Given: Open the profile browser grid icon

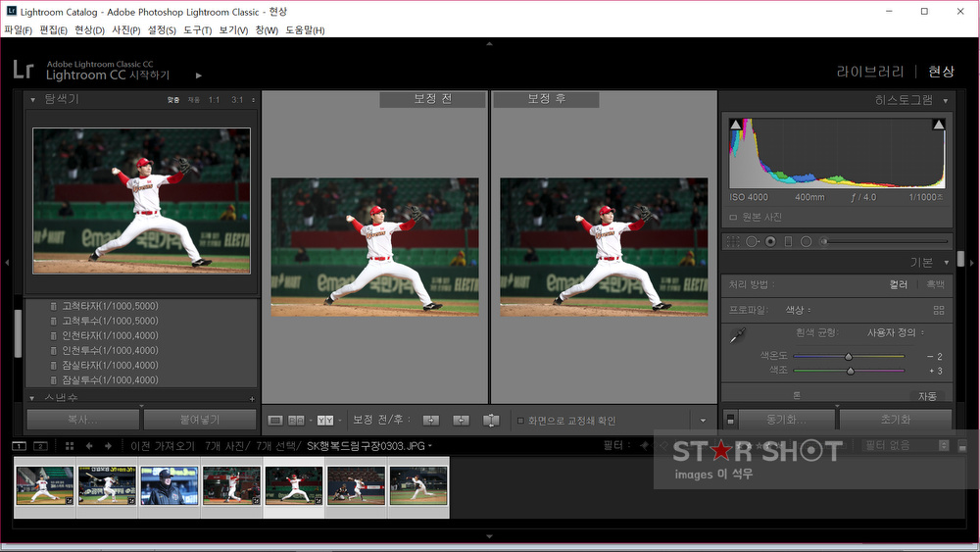Looking at the screenshot, I should click(x=938, y=310).
